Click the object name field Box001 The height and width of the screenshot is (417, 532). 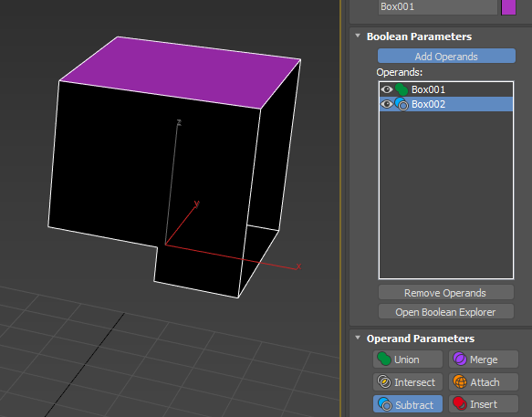(x=438, y=6)
